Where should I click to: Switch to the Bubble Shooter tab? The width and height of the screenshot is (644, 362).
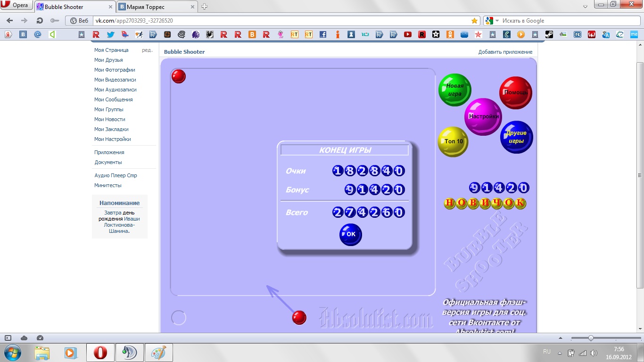[74, 7]
